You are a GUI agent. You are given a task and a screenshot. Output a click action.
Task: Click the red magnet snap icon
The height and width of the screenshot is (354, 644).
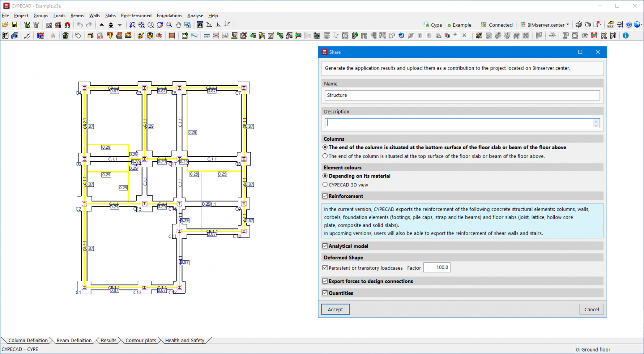pos(67,25)
